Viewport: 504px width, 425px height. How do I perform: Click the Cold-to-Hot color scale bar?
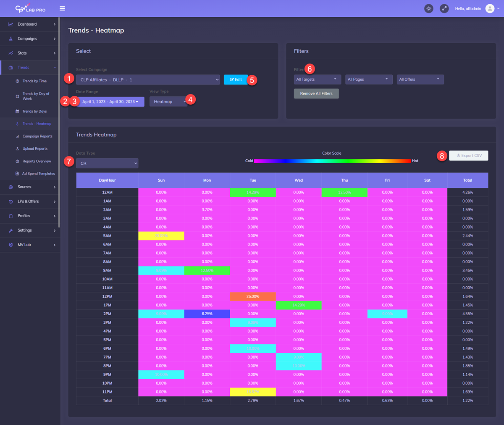tap(332, 161)
